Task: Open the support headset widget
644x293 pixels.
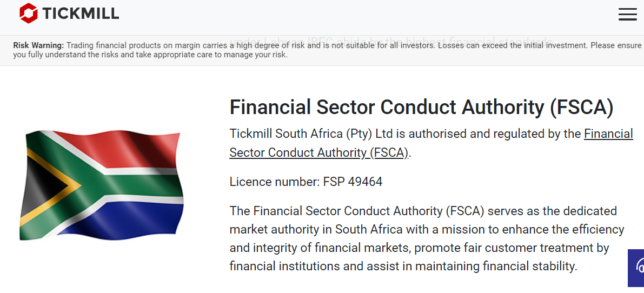Action: 638,267
